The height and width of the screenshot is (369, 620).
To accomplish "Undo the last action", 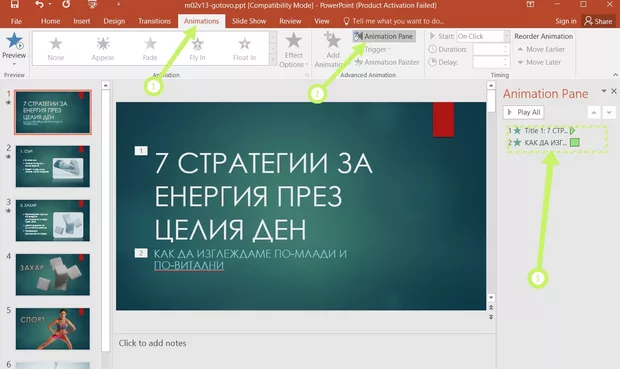I will [40, 4].
